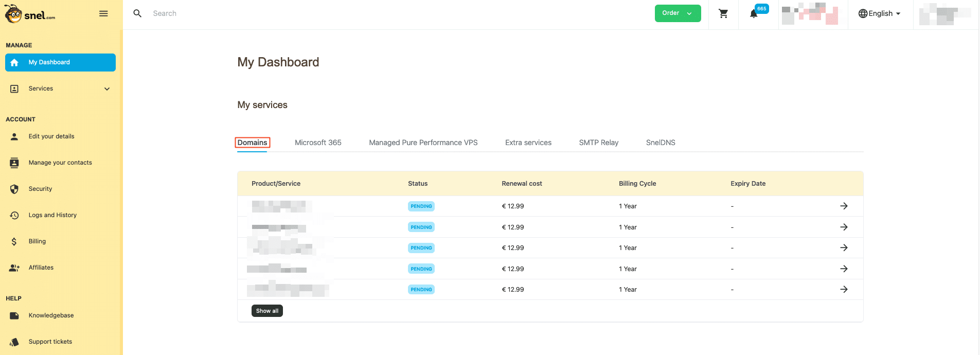Screen dimensions: 980x355
Task: Open notifications bell with 665 badge
Action: (754, 14)
